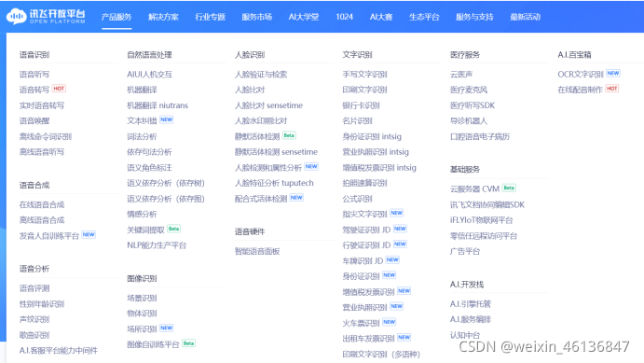Open 火车票识别 link
Screen dimensions: 644x363
(361, 323)
